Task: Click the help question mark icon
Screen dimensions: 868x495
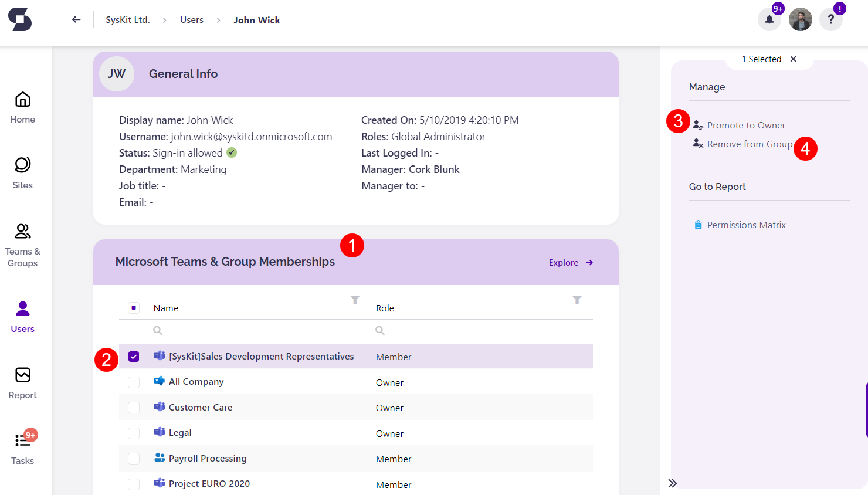Action: (x=831, y=19)
